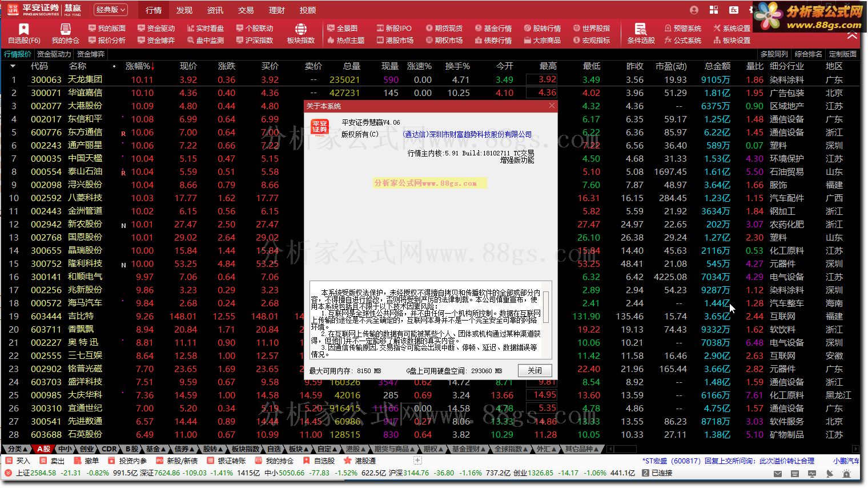868x488 pixels.
Task: Switch to 投顾 main menu tab
Action: [308, 10]
